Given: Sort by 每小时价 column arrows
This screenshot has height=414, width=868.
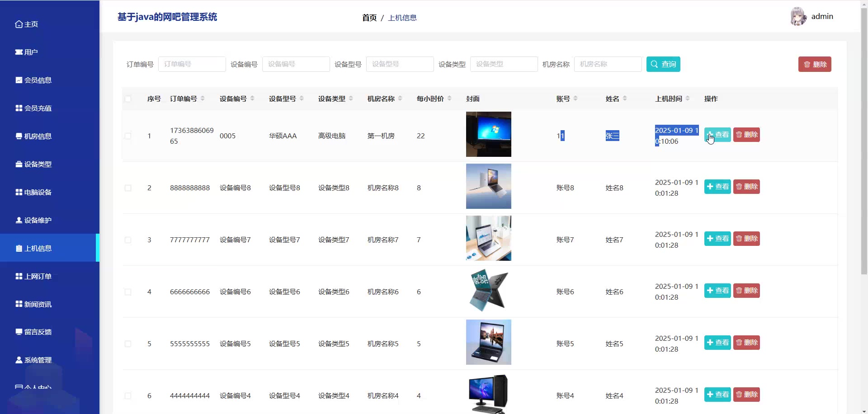Looking at the screenshot, I should (x=449, y=99).
